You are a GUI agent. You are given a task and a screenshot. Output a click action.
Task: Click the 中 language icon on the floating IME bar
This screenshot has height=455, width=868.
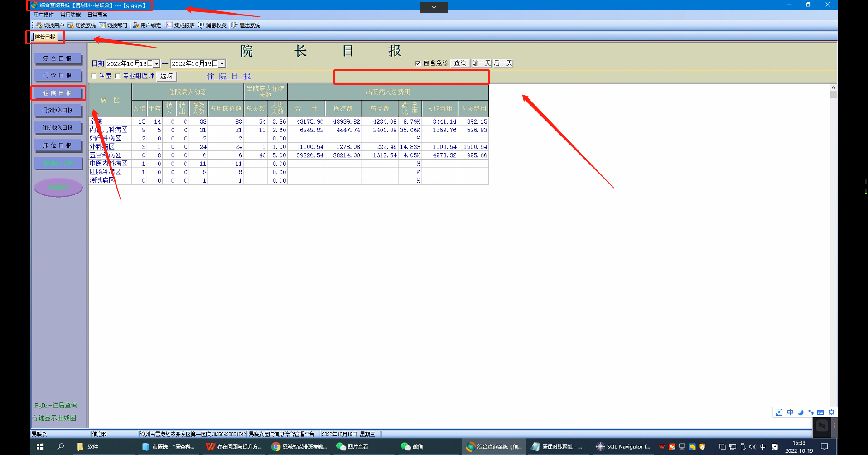point(790,412)
